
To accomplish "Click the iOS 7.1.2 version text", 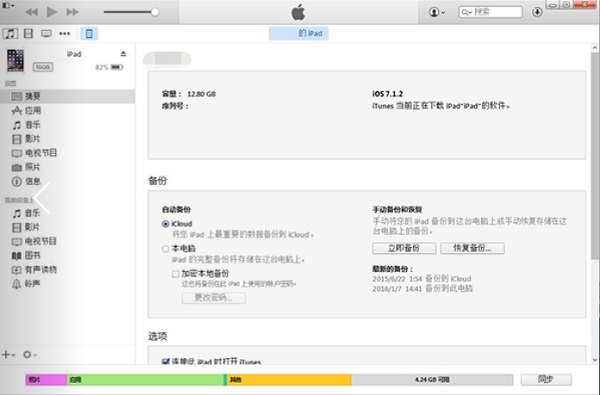I will pos(387,94).
